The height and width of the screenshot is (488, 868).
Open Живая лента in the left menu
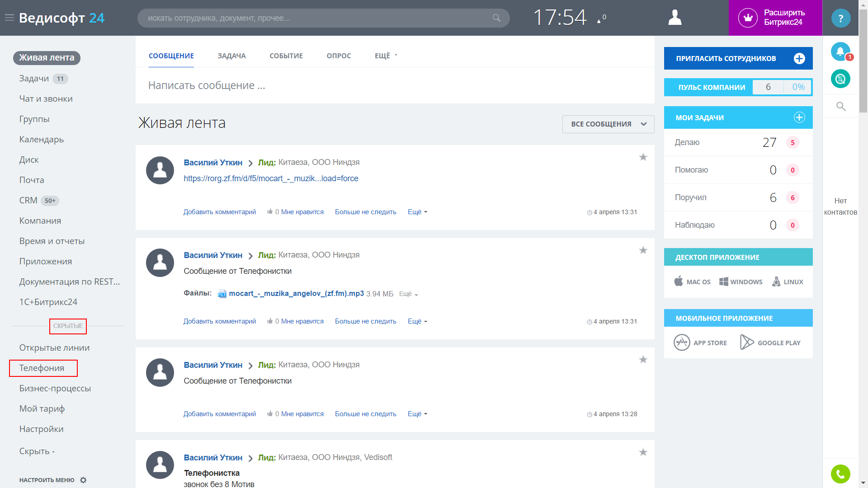coord(47,58)
